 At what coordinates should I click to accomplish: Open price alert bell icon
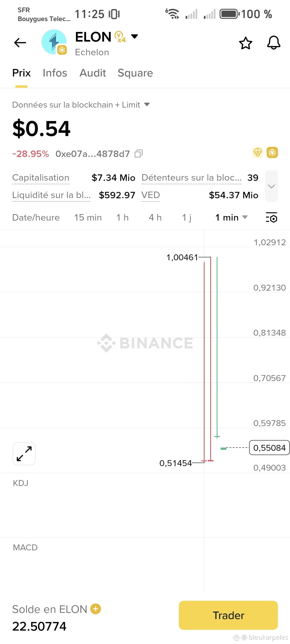tap(274, 43)
